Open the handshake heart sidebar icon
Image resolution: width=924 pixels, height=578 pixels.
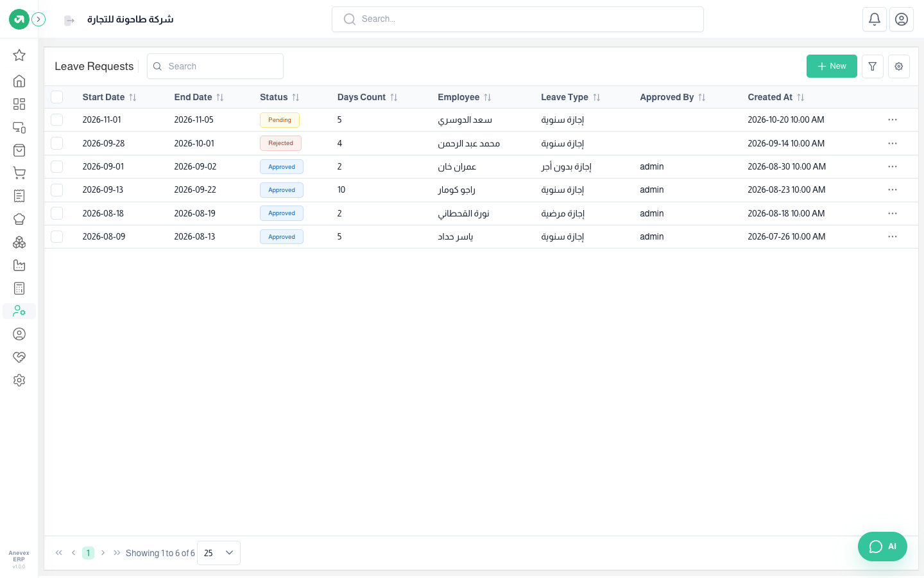click(x=19, y=357)
